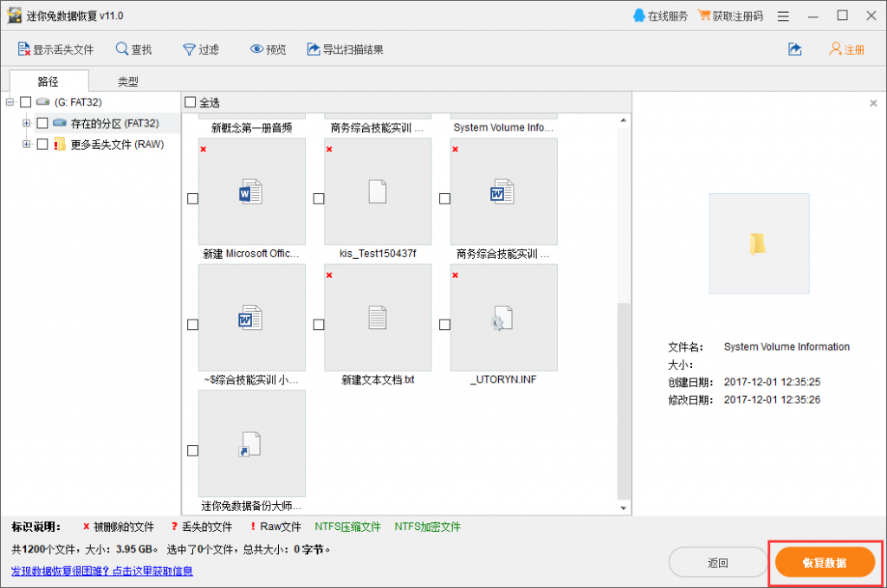
Task: Click the 返回 back button
Action: (718, 563)
